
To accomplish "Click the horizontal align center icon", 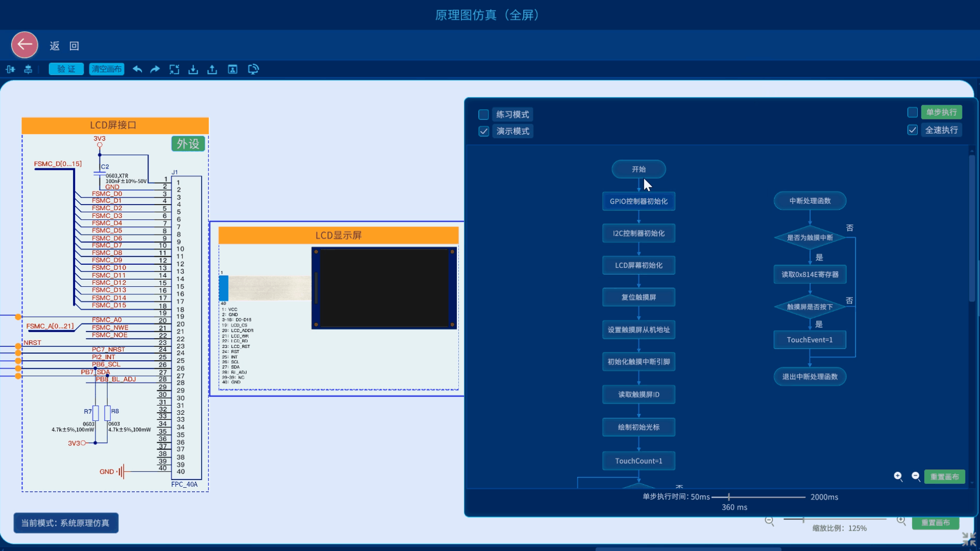I will (x=10, y=69).
